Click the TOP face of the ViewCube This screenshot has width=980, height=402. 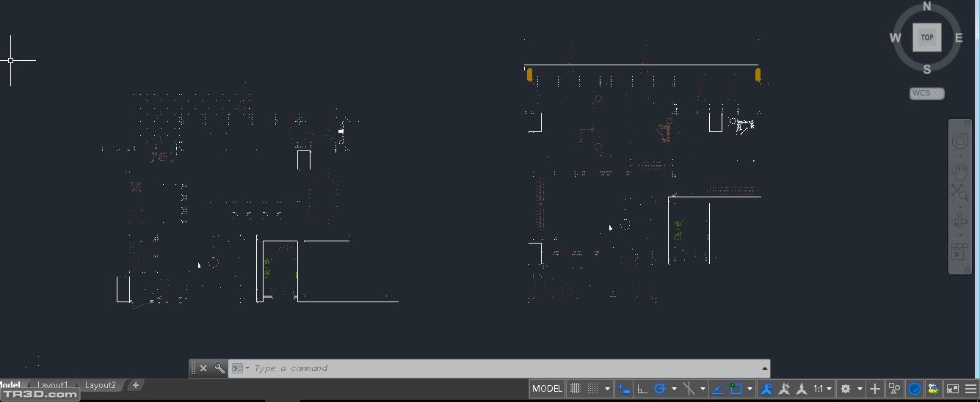[926, 37]
